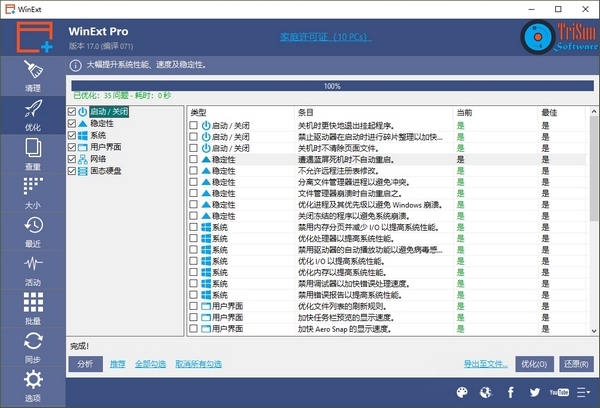600x408 pixels.
Task: Select the 网络 tree category
Action: 98,159
